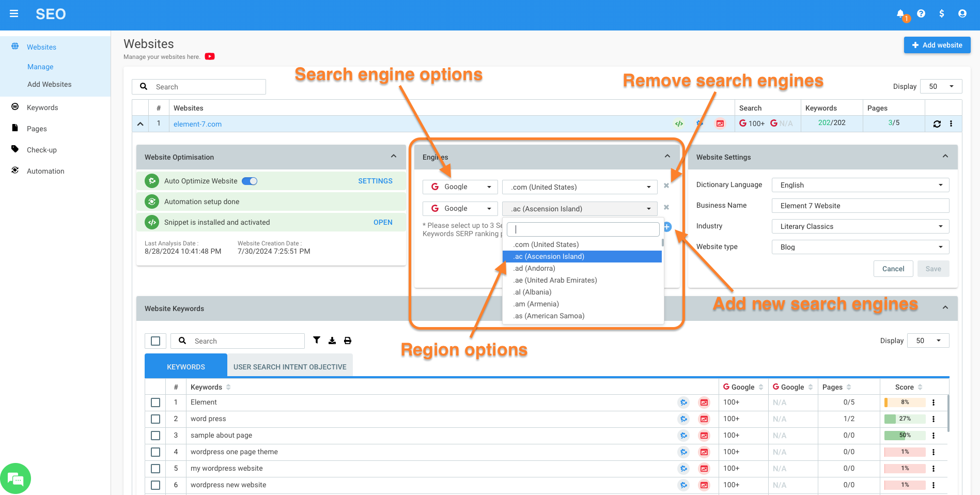Toggle Auto Optimize Website switch
980x495 pixels.
250,181
